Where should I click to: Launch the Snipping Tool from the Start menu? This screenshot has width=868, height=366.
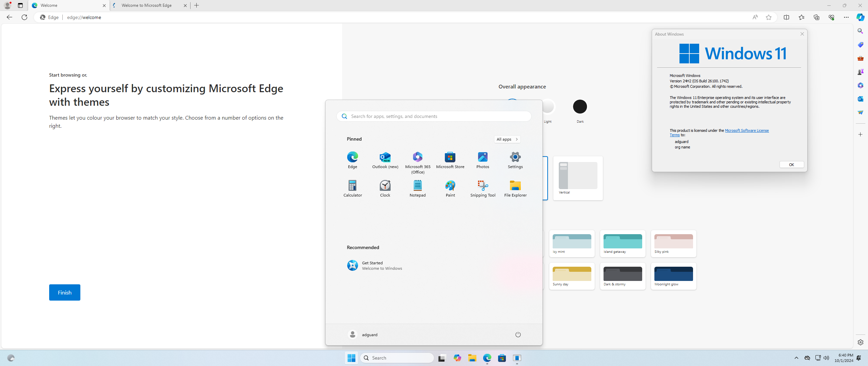482,188
